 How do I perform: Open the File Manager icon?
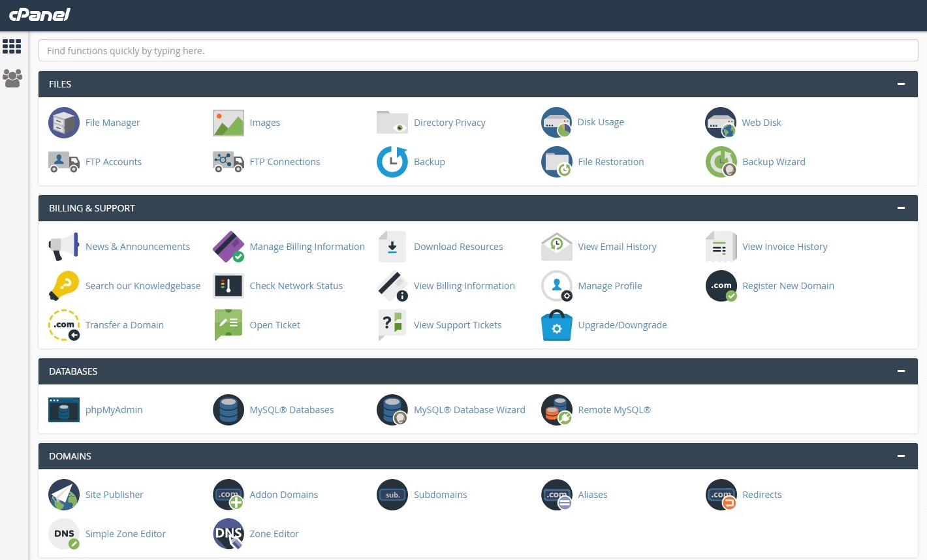pos(64,123)
